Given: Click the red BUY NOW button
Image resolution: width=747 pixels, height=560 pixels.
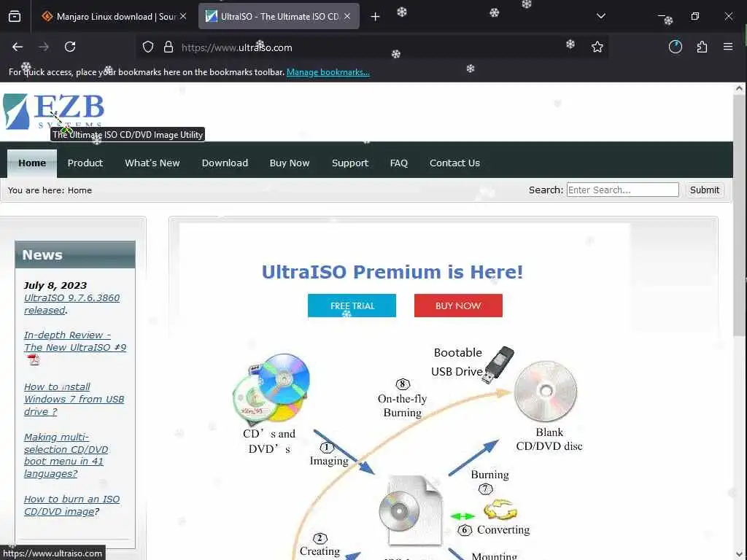Looking at the screenshot, I should click(458, 306).
